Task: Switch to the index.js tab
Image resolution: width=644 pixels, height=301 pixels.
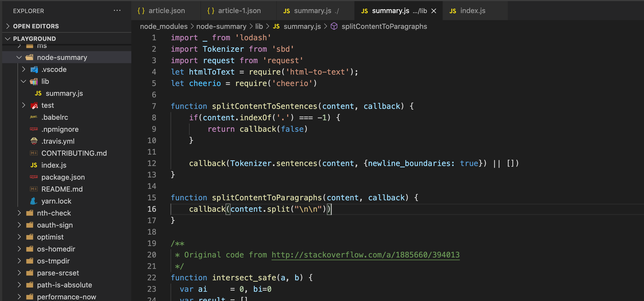Action: tap(473, 11)
